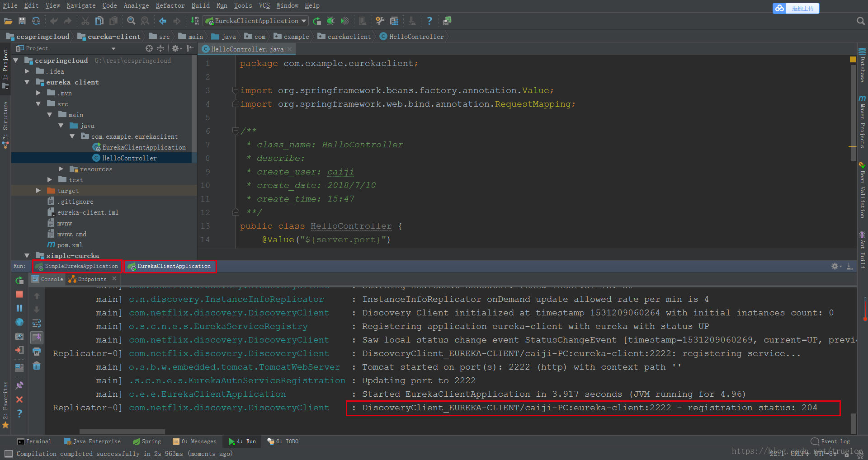The image size is (868, 460).
Task: Click the Print console output icon
Action: (37, 351)
